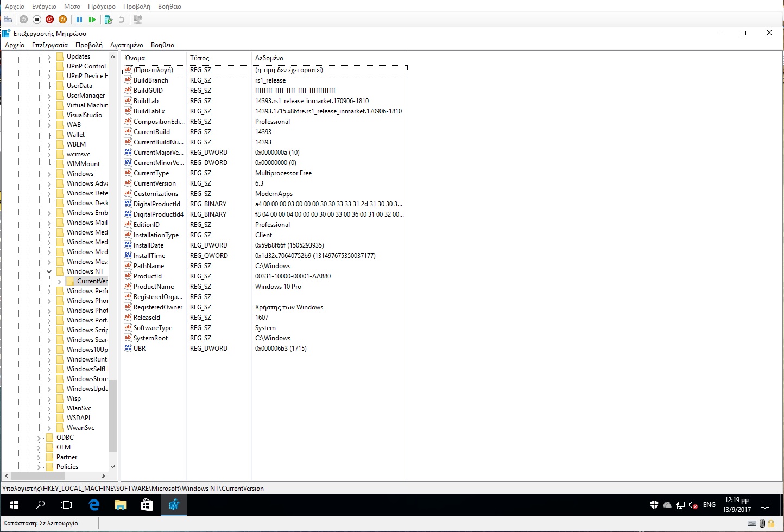Expand the WindowsStore key
This screenshot has width=784, height=532.
pyautogui.click(x=49, y=379)
